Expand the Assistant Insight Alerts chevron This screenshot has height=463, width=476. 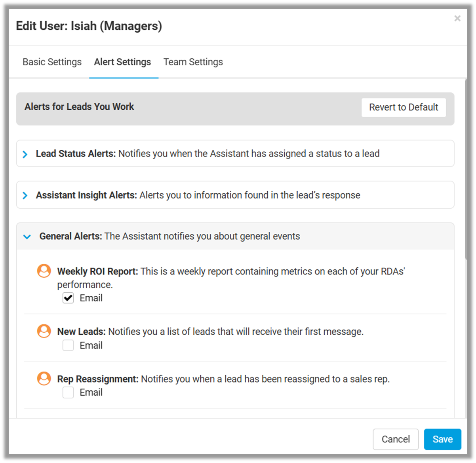25,195
